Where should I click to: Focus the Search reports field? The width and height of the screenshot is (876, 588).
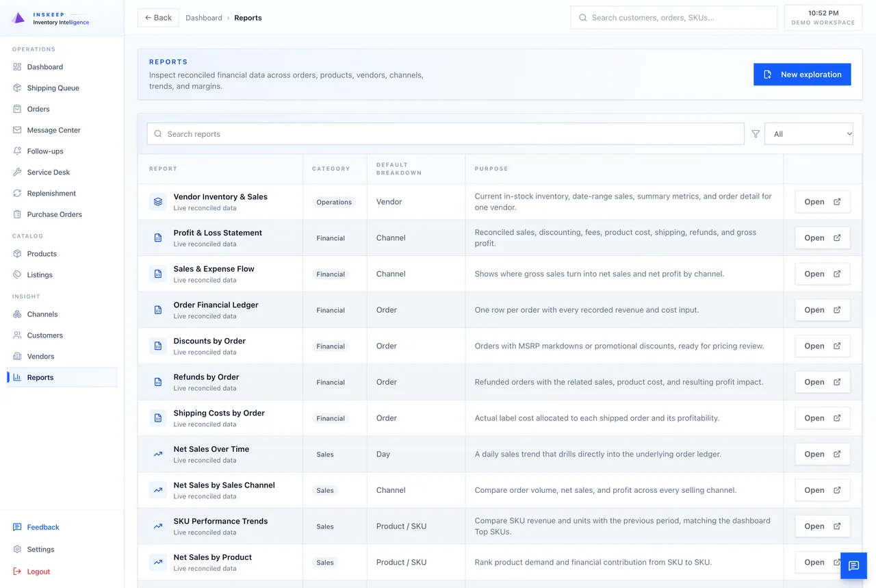[x=446, y=134]
